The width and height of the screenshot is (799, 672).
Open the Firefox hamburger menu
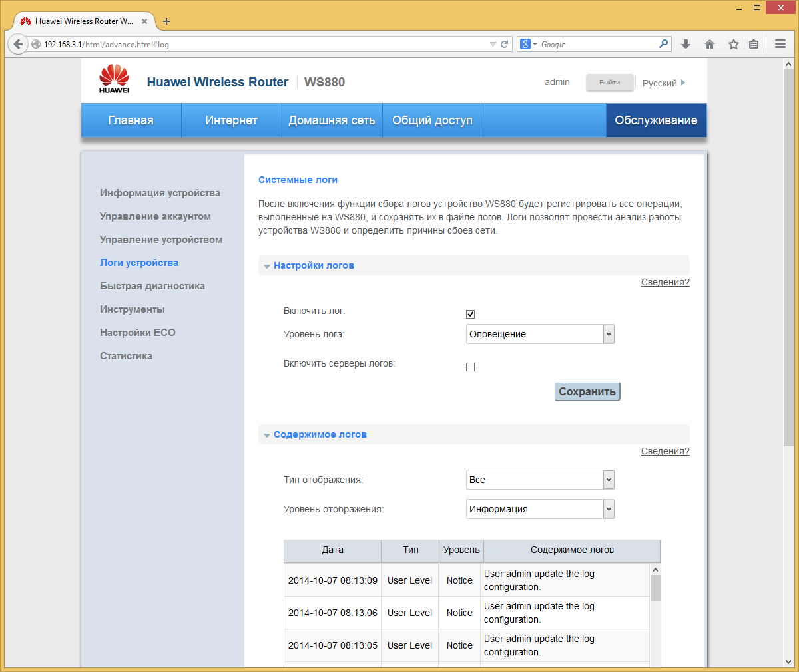[780, 44]
